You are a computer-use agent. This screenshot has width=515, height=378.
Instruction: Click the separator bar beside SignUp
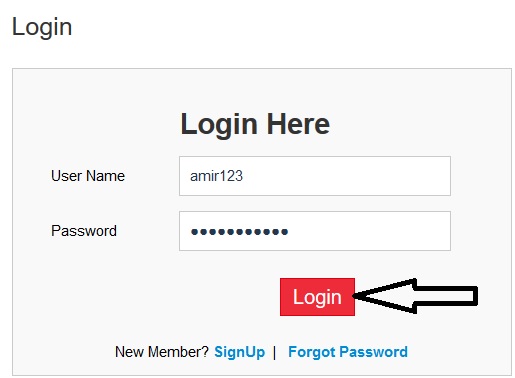pos(274,352)
